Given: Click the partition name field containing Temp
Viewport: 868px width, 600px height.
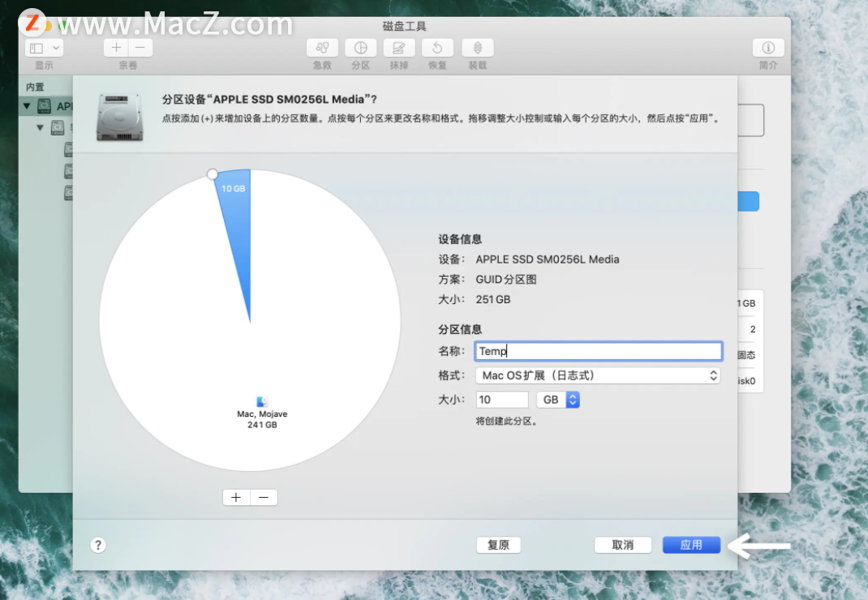Looking at the screenshot, I should pyautogui.click(x=599, y=351).
